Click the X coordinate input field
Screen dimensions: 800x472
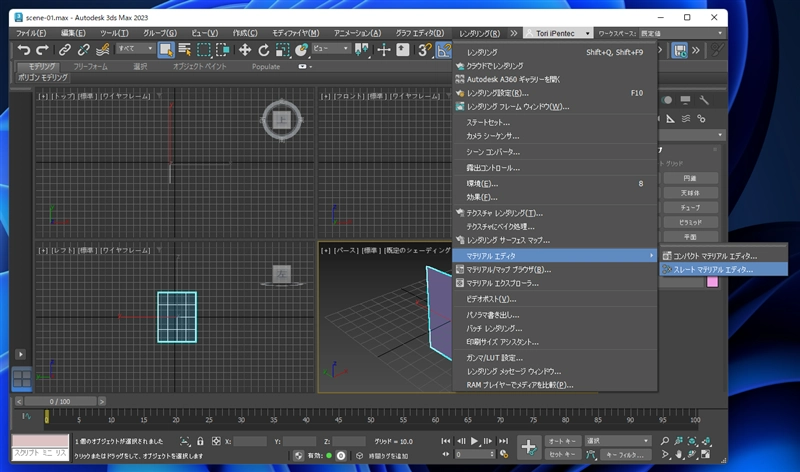[x=250, y=441]
